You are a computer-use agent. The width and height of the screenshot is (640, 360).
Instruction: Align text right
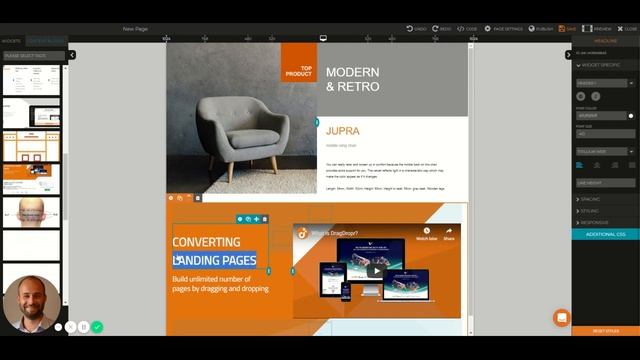[x=615, y=165]
